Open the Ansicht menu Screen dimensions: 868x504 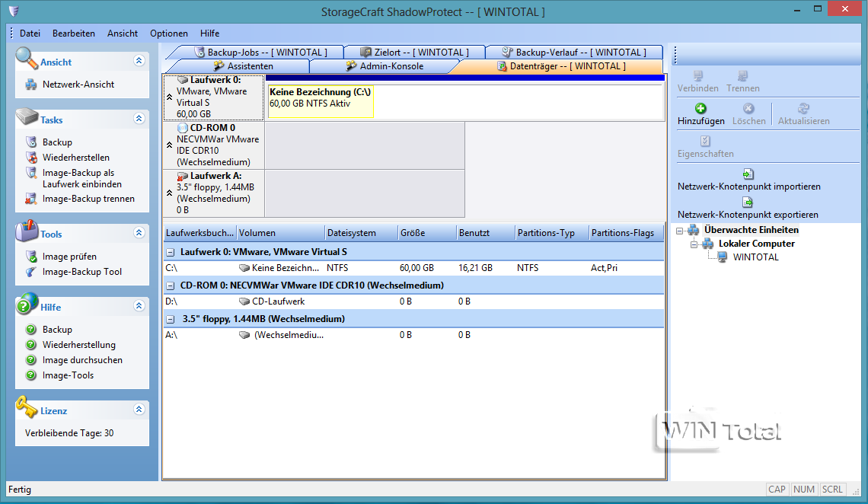pyautogui.click(x=123, y=33)
